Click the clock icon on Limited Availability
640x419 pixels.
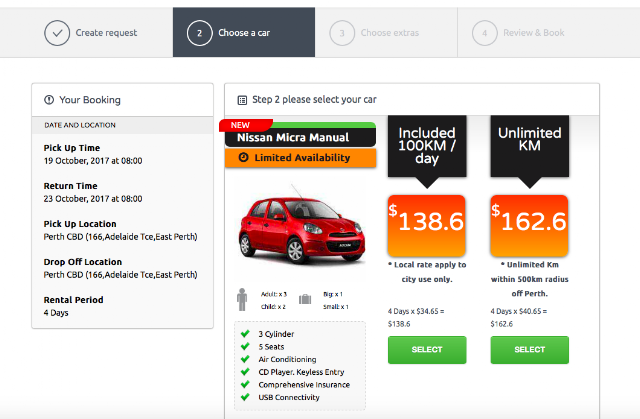tap(243, 158)
